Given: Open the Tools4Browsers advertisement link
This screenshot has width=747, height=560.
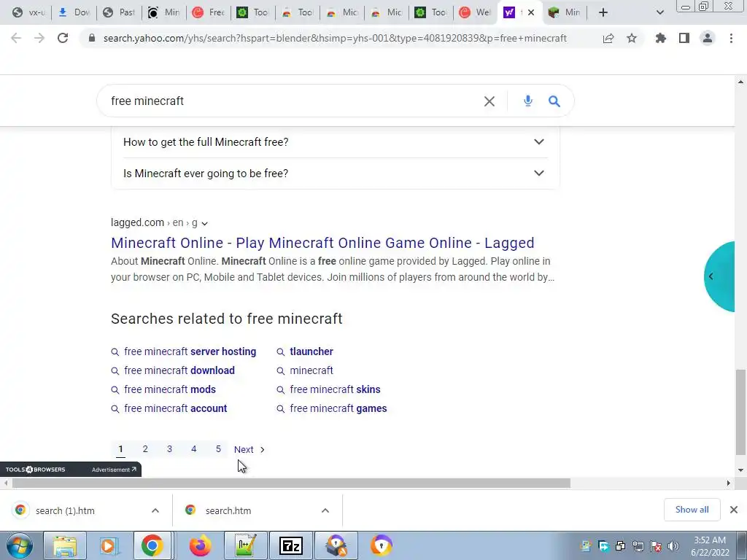Looking at the screenshot, I should coord(114,470).
